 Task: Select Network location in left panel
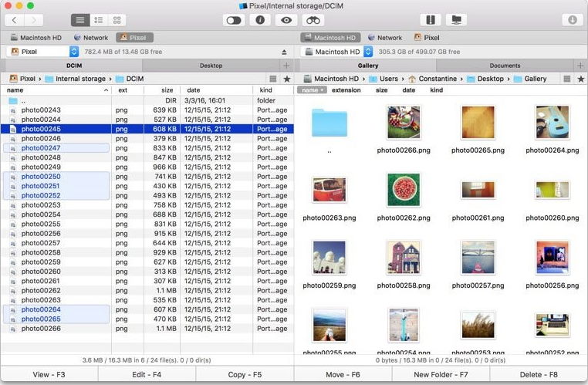tap(91, 38)
